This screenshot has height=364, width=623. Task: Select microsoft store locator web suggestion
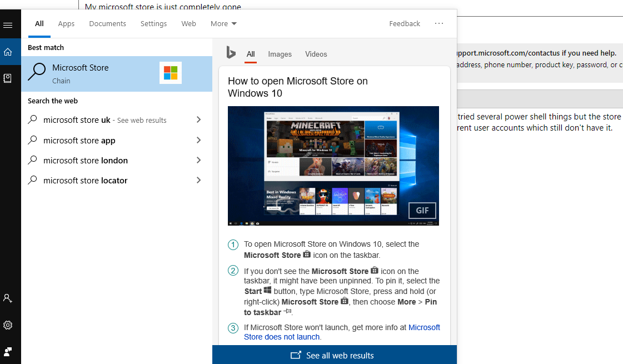[x=117, y=180]
